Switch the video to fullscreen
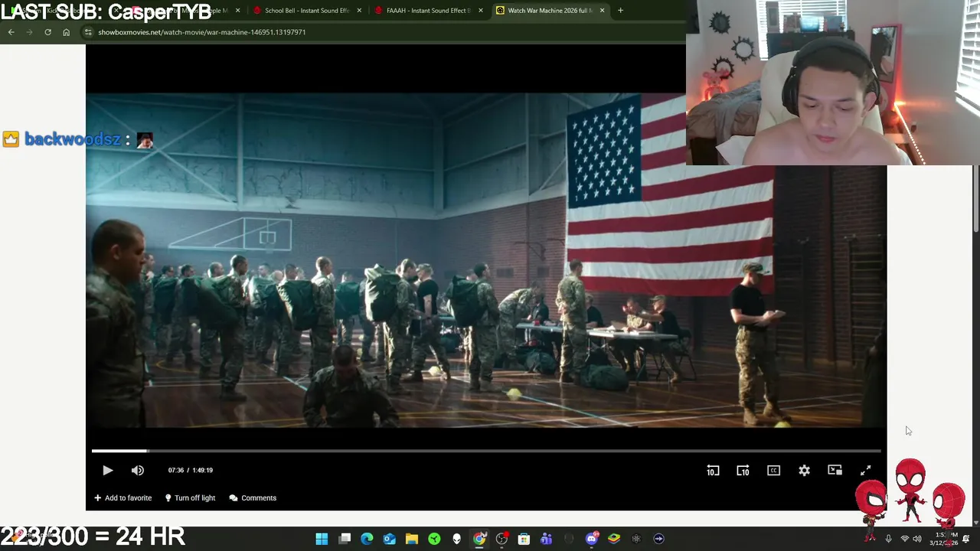Viewport: 980px width, 551px height. [x=866, y=471]
